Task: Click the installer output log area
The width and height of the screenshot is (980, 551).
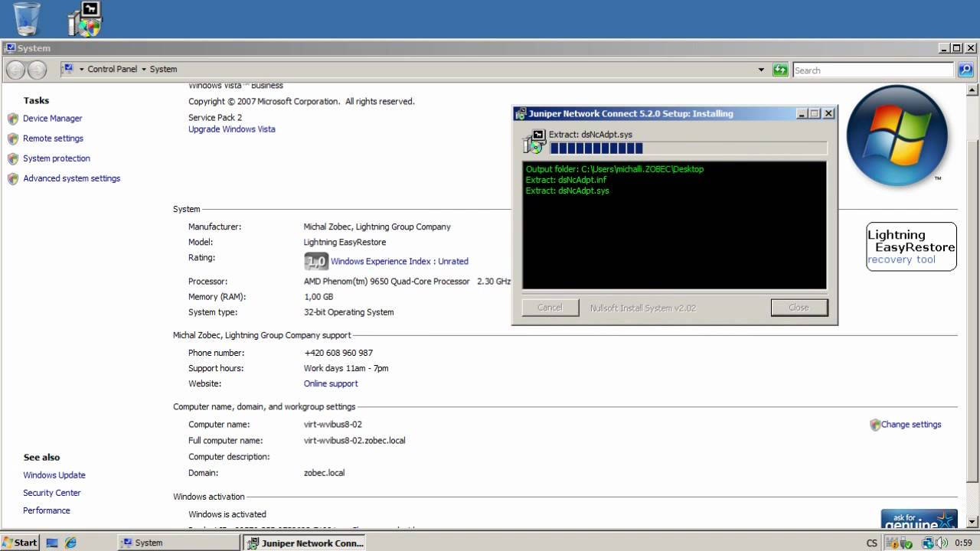Action: click(x=675, y=225)
